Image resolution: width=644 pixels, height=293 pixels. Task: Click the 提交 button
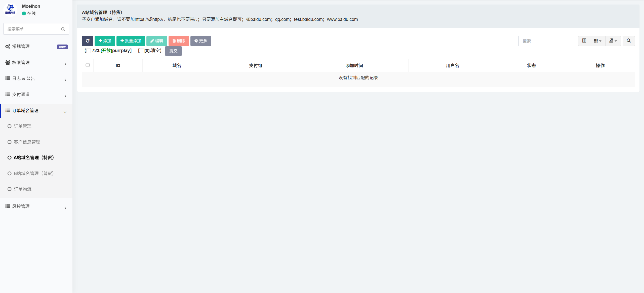(173, 51)
